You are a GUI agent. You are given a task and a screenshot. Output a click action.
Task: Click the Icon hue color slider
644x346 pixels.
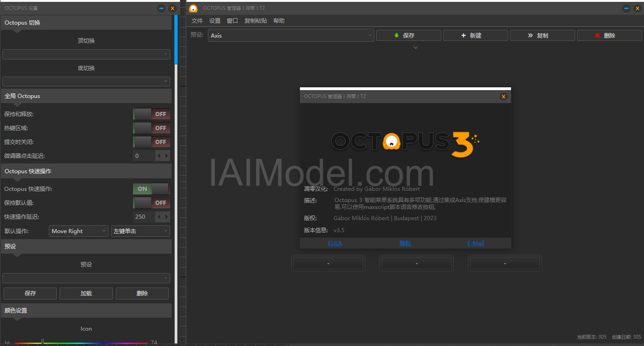click(x=81, y=343)
